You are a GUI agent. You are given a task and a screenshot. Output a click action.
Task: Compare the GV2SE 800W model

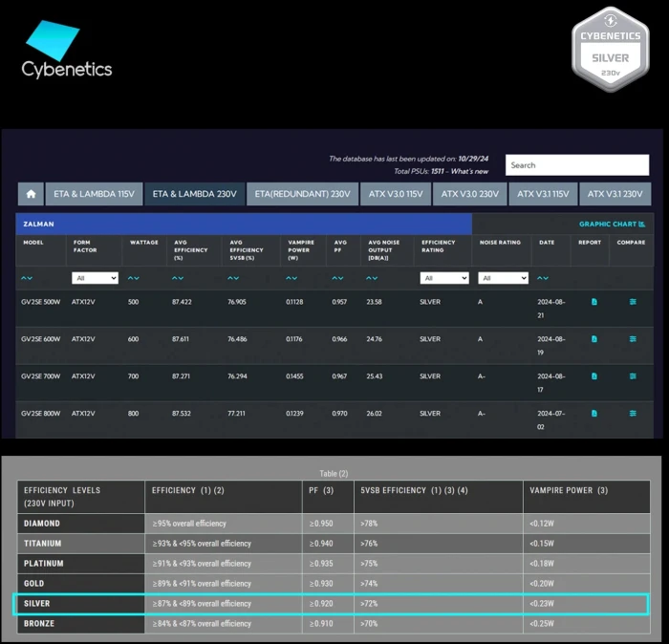(633, 414)
